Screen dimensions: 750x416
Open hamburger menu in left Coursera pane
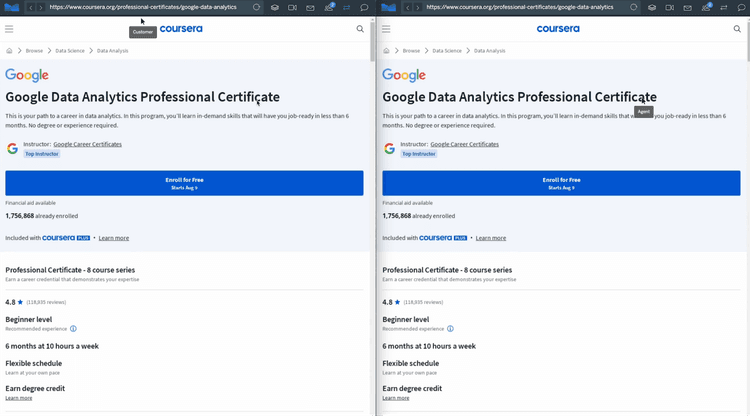9,29
